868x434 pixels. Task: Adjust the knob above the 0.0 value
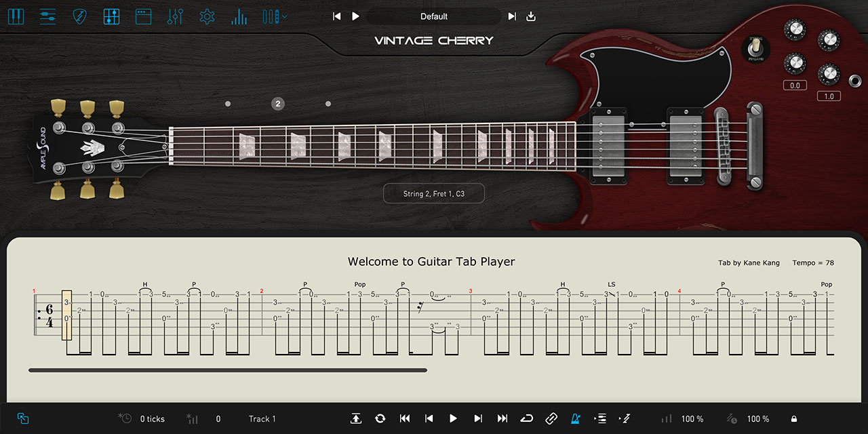coord(795,63)
